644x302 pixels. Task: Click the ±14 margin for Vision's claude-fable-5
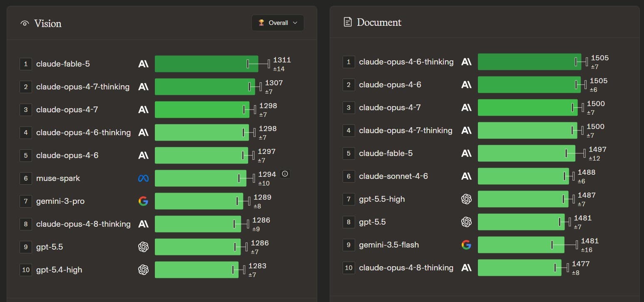(279, 69)
